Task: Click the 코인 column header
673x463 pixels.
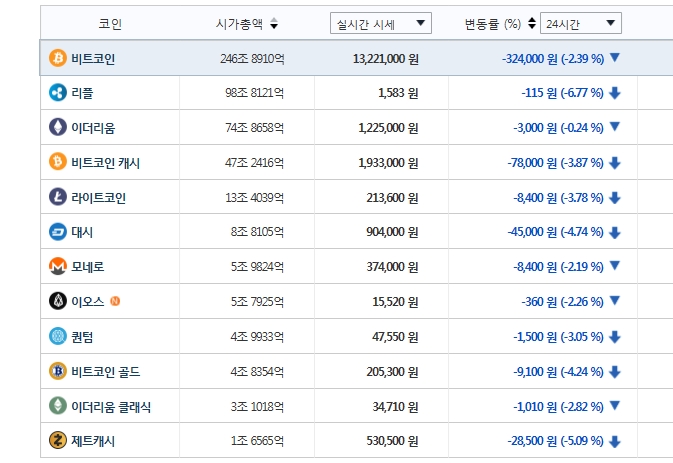Action: coord(110,24)
